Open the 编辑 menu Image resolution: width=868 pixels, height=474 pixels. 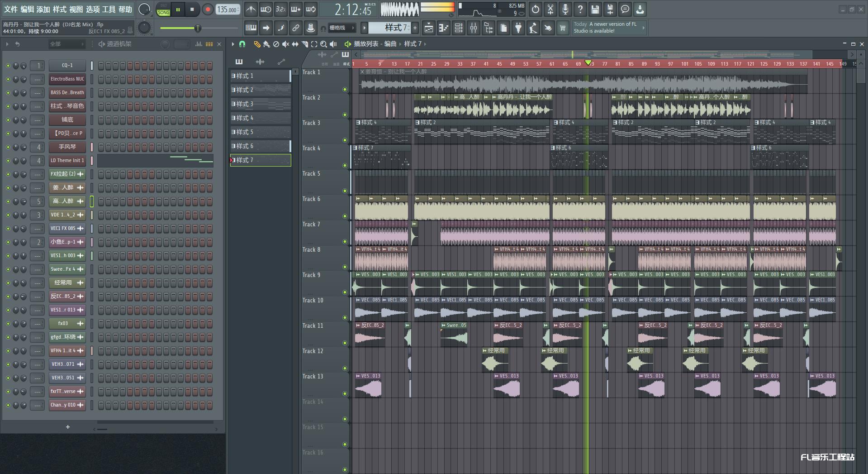point(27,9)
